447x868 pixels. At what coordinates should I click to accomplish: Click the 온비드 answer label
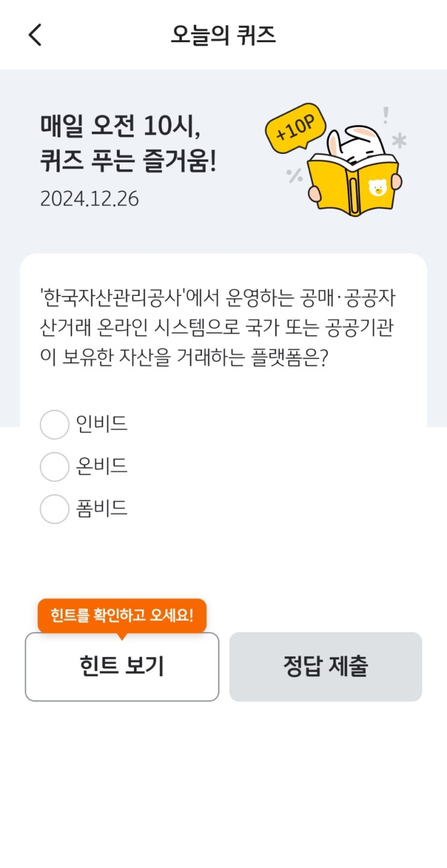(x=102, y=466)
